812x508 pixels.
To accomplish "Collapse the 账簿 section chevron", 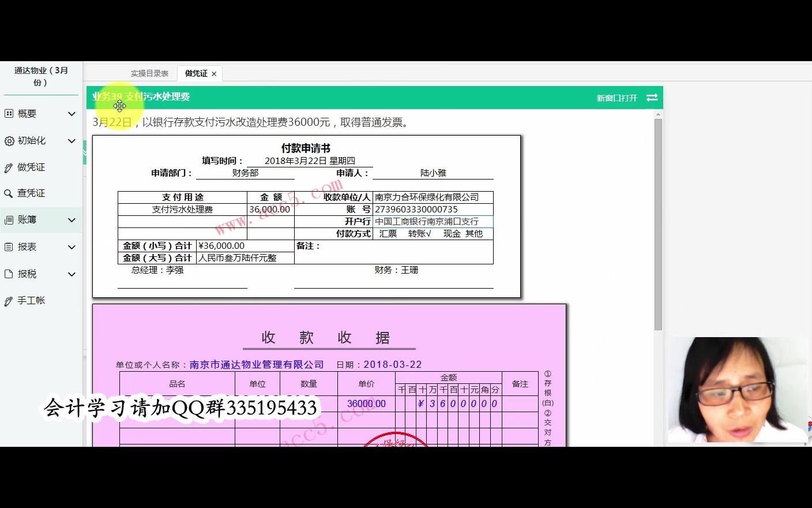I will [x=72, y=219].
